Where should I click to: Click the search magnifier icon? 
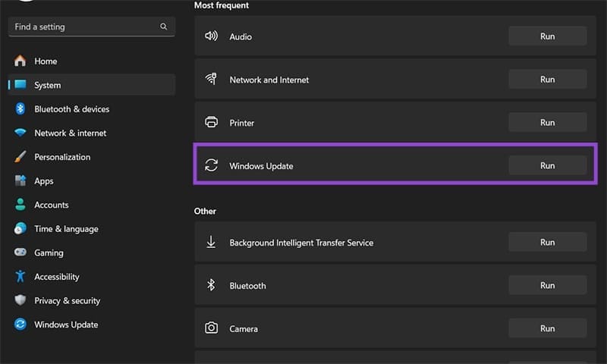[164, 27]
